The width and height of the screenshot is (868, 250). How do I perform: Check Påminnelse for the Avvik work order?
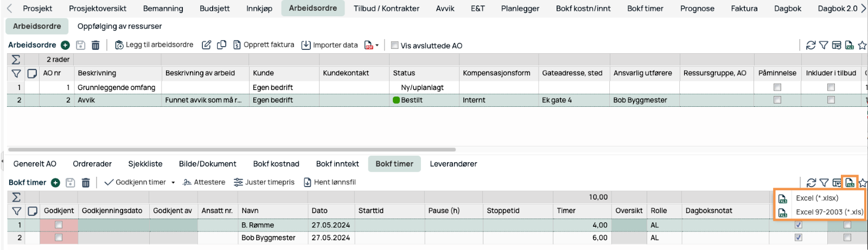(x=777, y=100)
